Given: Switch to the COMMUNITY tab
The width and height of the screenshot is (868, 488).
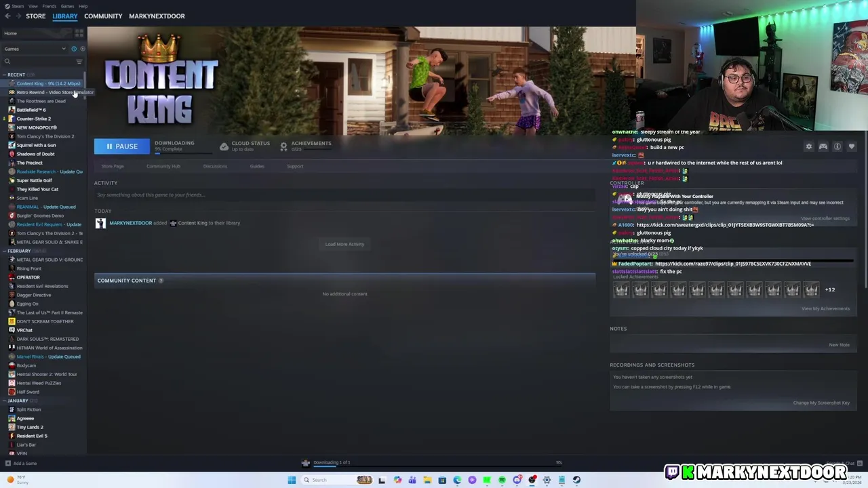Looking at the screenshot, I should coord(103,16).
